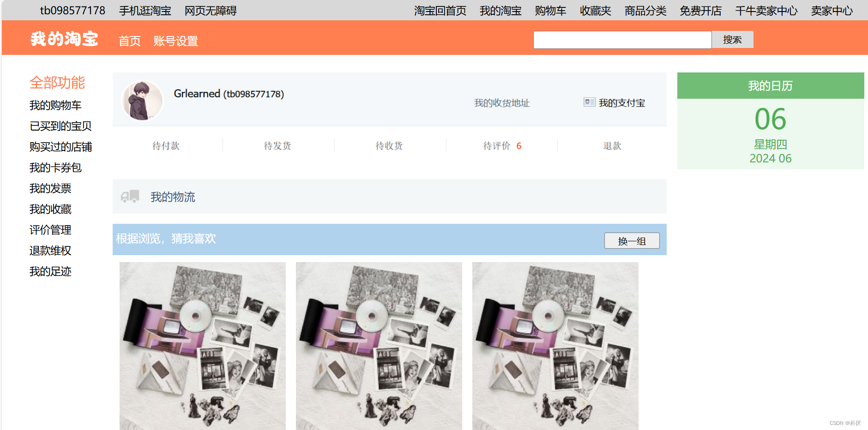Viewport: 868px width, 430px height.
Task: View 退款 orders
Action: click(612, 146)
